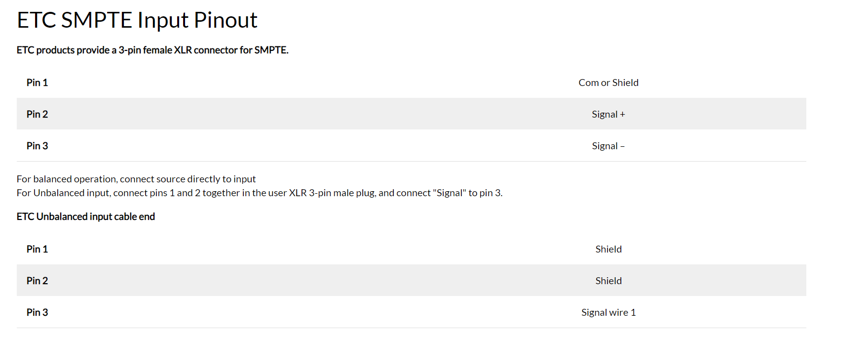Select 'Pin 3' label in the unbalanced cable table
Image resolution: width=868 pixels, height=338 pixels.
37,312
